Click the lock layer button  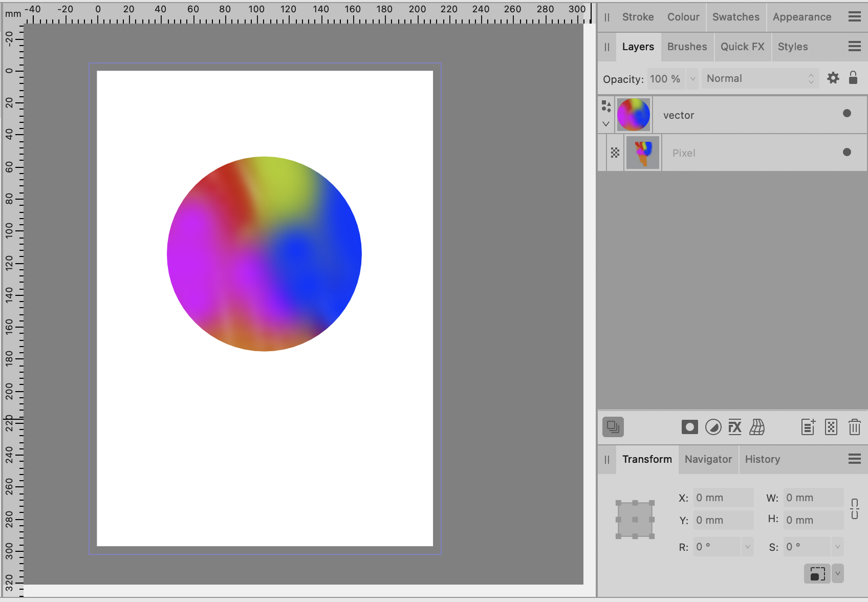pyautogui.click(x=853, y=78)
